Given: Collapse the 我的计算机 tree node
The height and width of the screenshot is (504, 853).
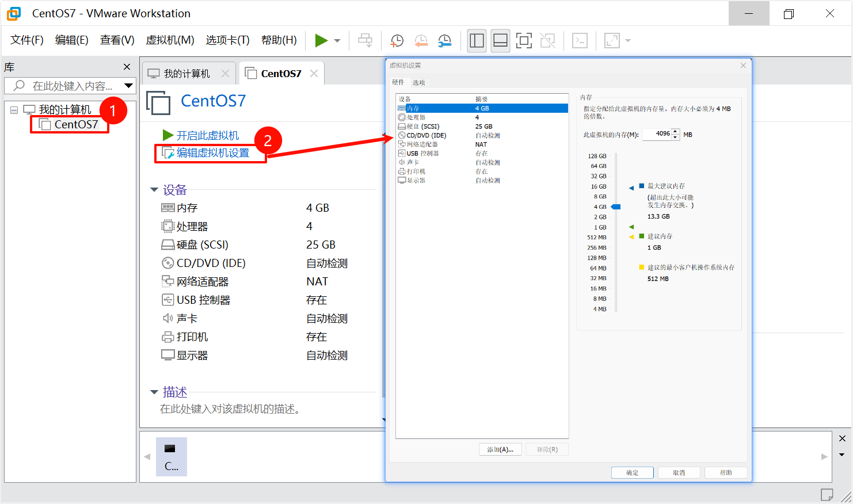Looking at the screenshot, I should [14, 109].
